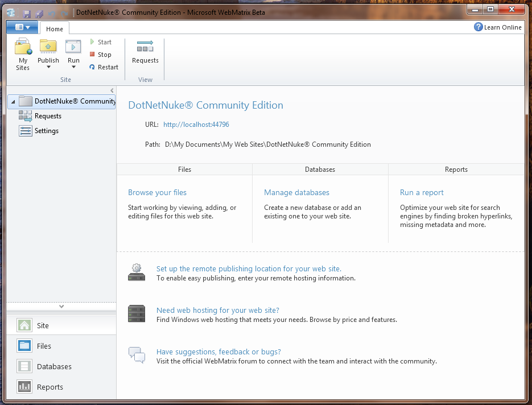Click the Settings tree icon
Image resolution: width=532 pixels, height=405 pixels.
tap(26, 131)
